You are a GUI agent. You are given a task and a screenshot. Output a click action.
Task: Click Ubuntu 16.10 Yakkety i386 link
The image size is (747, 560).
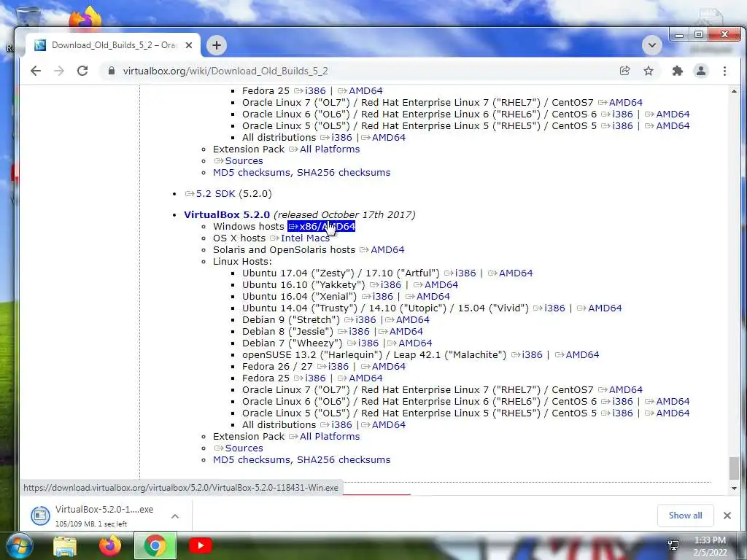[385, 285]
